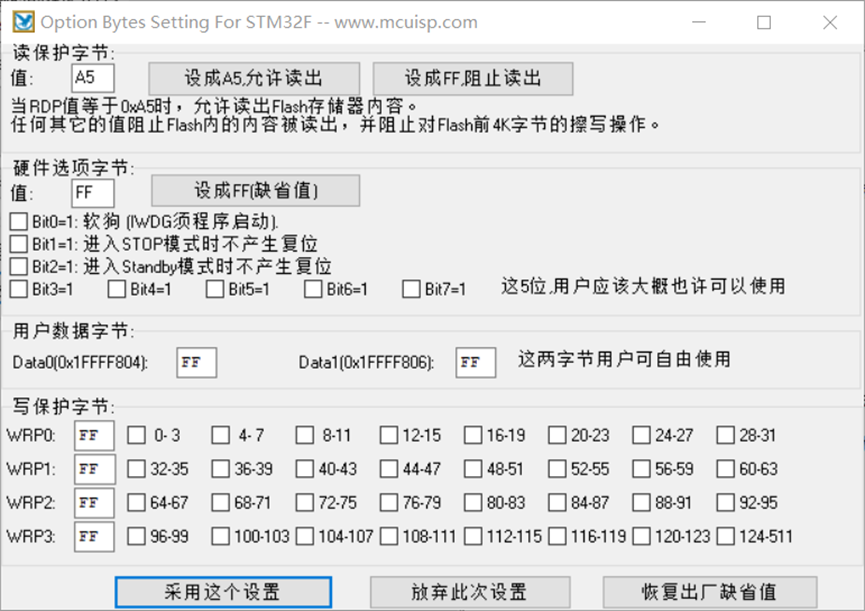This screenshot has width=865, height=611.
Task: Click the WRP2 value field
Action: coord(94,503)
